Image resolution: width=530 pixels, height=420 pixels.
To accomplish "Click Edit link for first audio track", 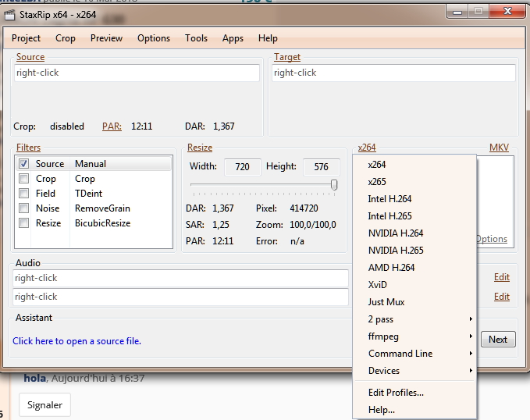I will 502,277.
